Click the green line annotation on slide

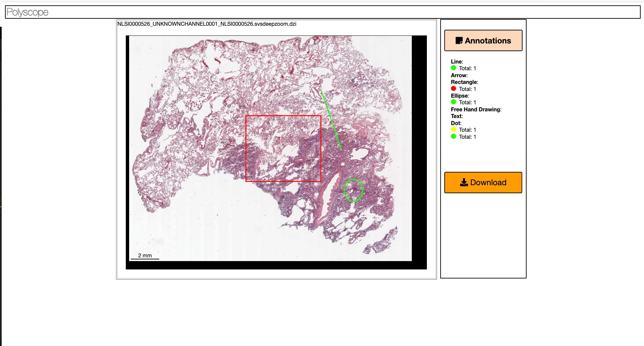pyautogui.click(x=331, y=120)
